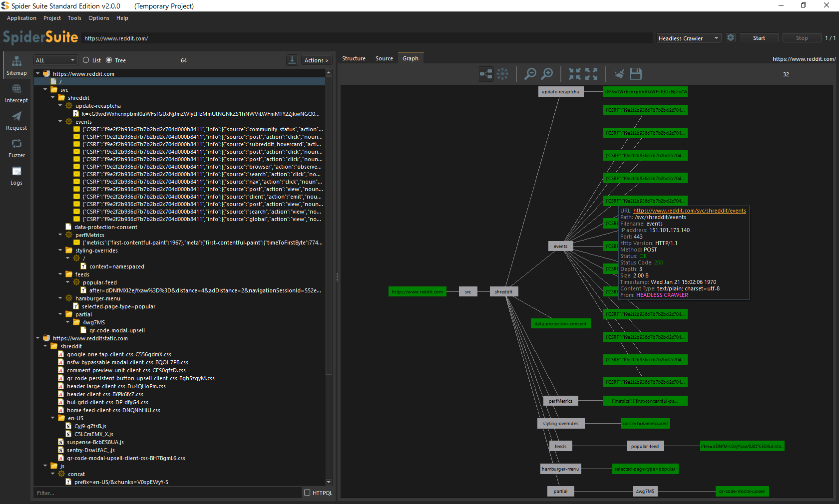Click the expand-arrows graph icon

coord(591,74)
